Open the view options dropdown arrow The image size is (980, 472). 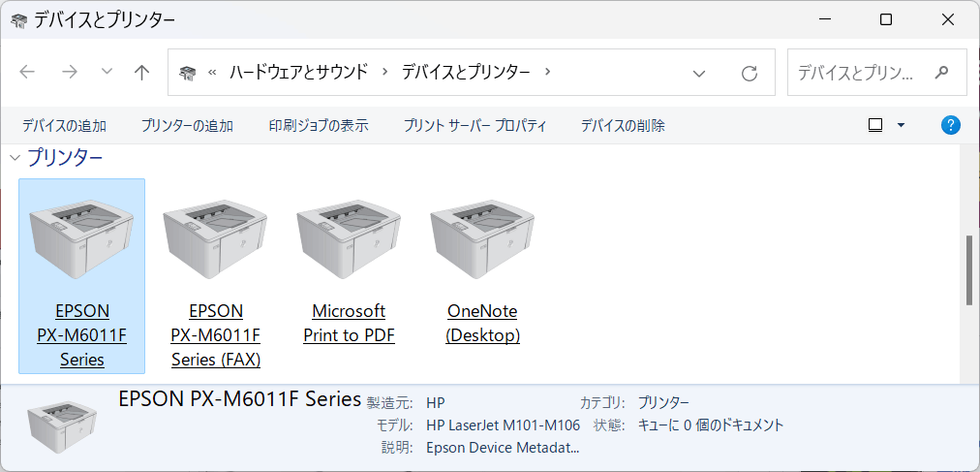(x=901, y=125)
